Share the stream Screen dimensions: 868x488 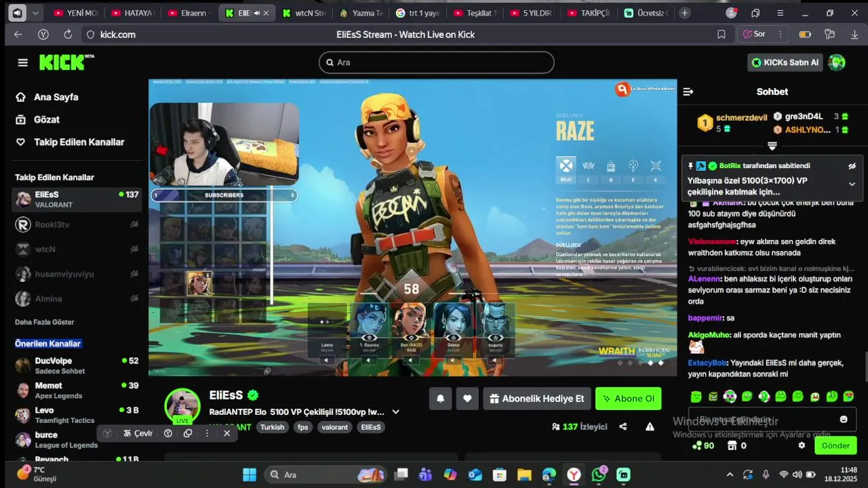click(x=623, y=426)
